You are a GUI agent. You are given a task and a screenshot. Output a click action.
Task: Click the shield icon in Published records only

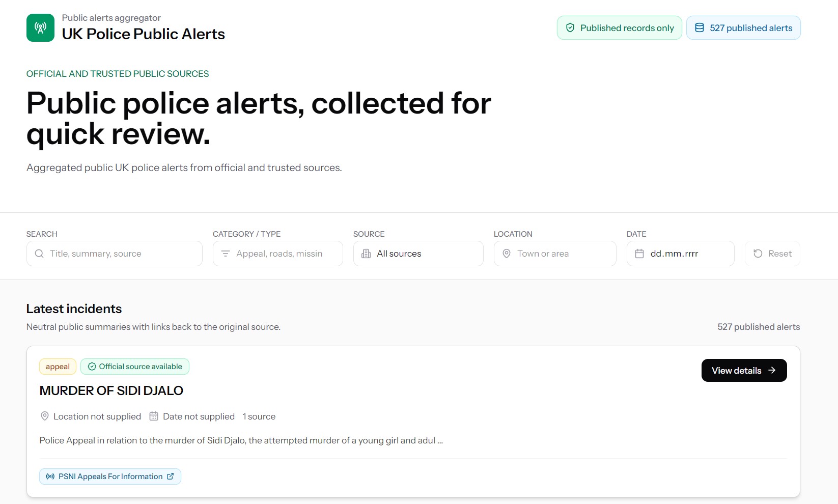pos(570,28)
